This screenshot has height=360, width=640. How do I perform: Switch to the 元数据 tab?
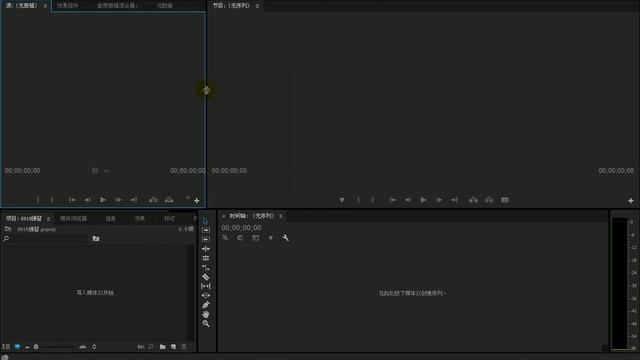[x=165, y=6]
